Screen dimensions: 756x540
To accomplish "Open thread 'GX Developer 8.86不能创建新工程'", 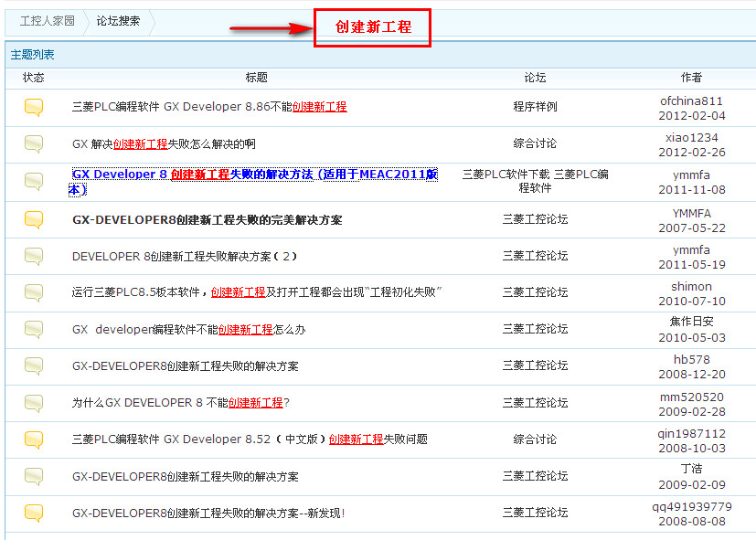I will pyautogui.click(x=209, y=107).
